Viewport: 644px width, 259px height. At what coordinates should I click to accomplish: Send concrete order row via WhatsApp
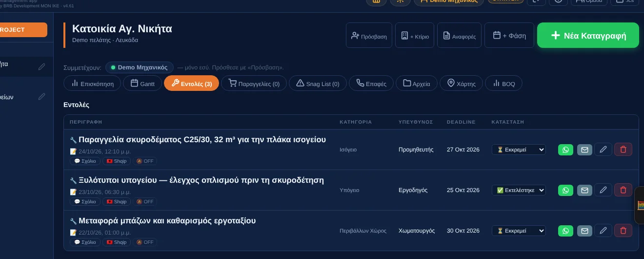(565, 150)
